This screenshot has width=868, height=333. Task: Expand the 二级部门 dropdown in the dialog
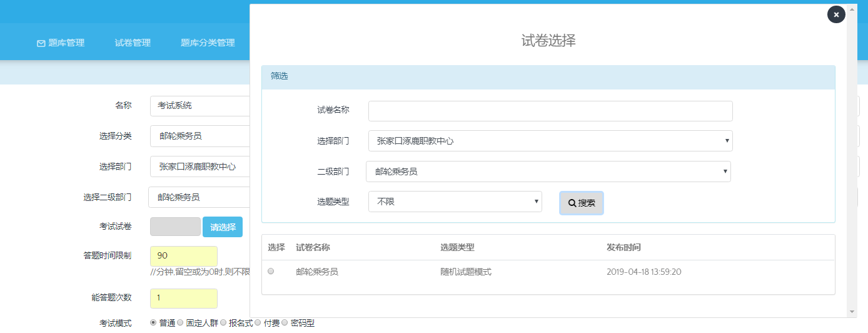[x=548, y=172]
